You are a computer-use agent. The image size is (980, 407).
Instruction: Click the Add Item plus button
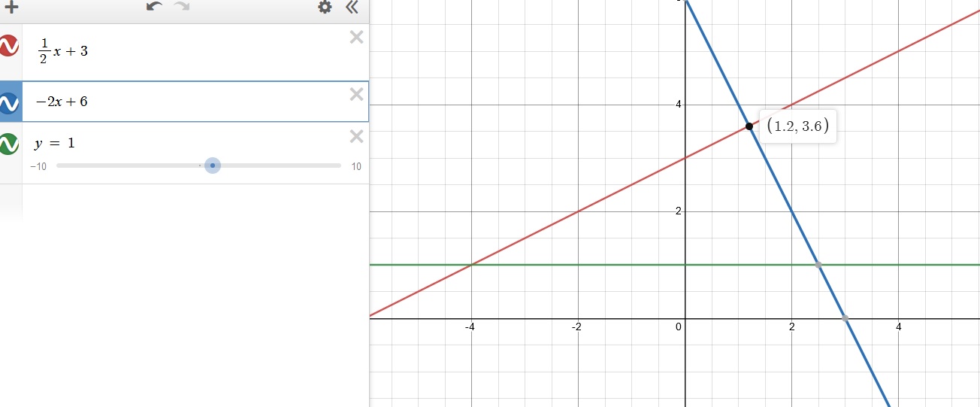(11, 8)
